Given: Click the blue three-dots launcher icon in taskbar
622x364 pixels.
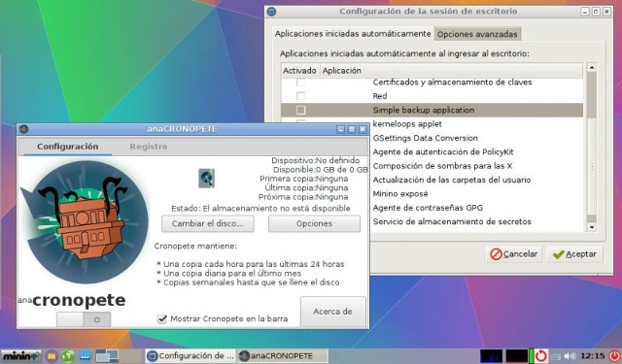Looking at the screenshot, I should (x=85, y=356).
